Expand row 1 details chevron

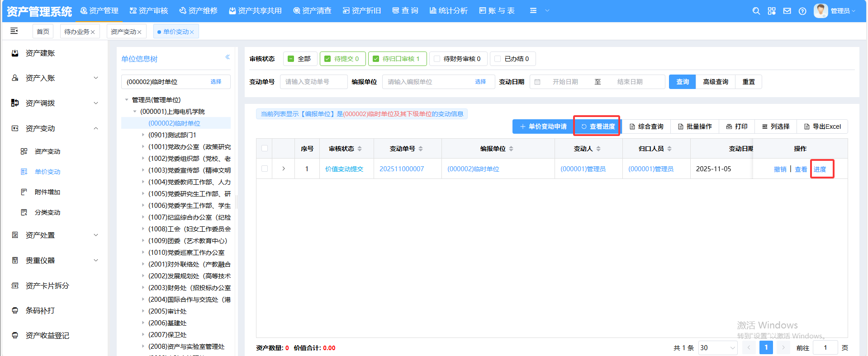coord(284,169)
